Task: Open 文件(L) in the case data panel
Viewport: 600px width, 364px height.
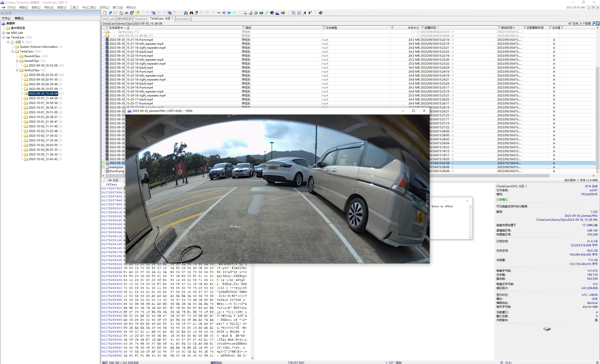Action: pyautogui.click(x=6, y=18)
